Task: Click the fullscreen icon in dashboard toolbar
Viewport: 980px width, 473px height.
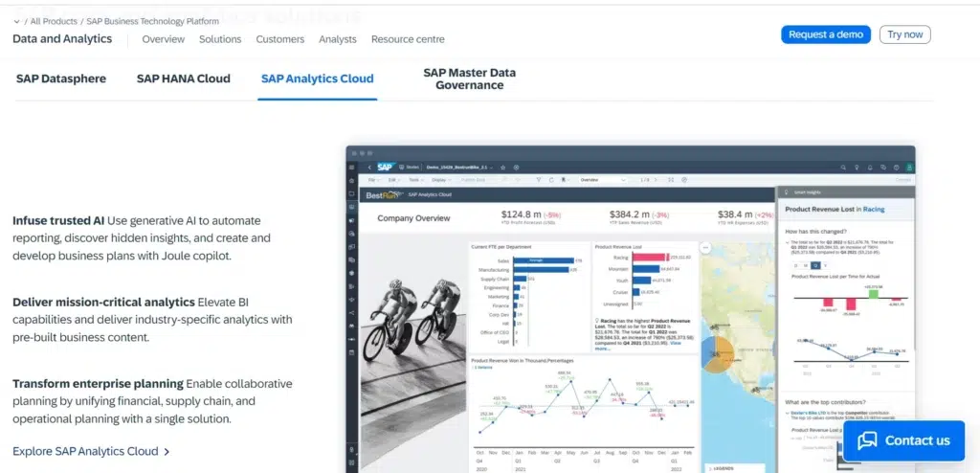Action: [671, 180]
